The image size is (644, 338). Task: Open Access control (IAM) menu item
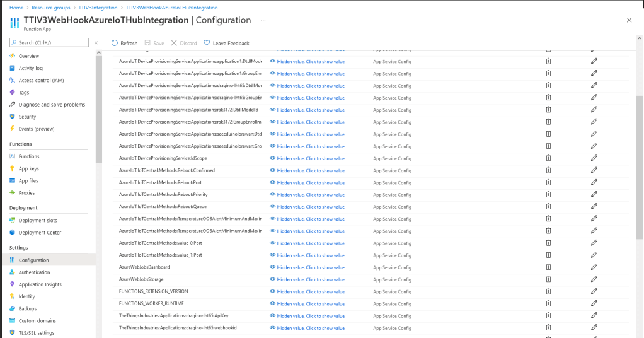pos(41,80)
